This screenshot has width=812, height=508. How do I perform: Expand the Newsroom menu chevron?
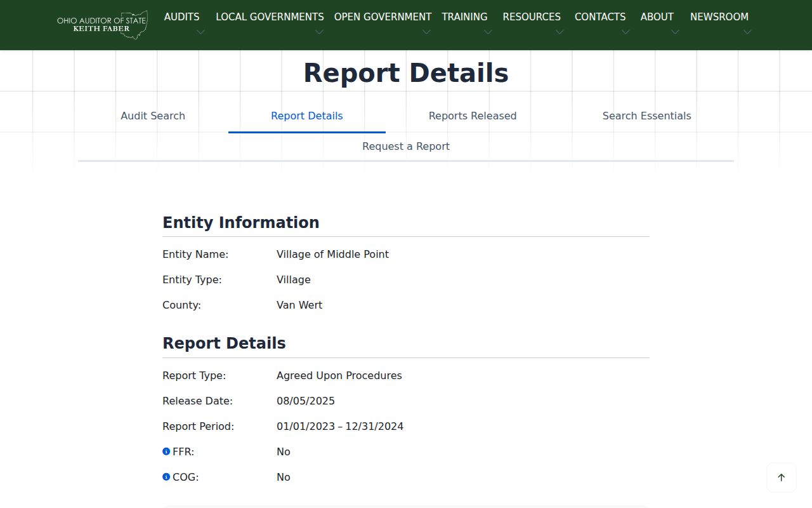click(x=747, y=32)
